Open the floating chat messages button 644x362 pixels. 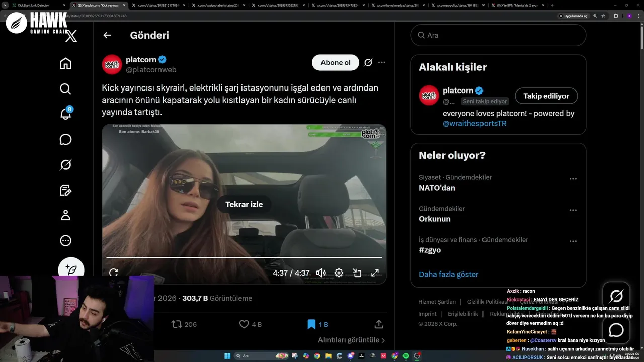click(616, 330)
